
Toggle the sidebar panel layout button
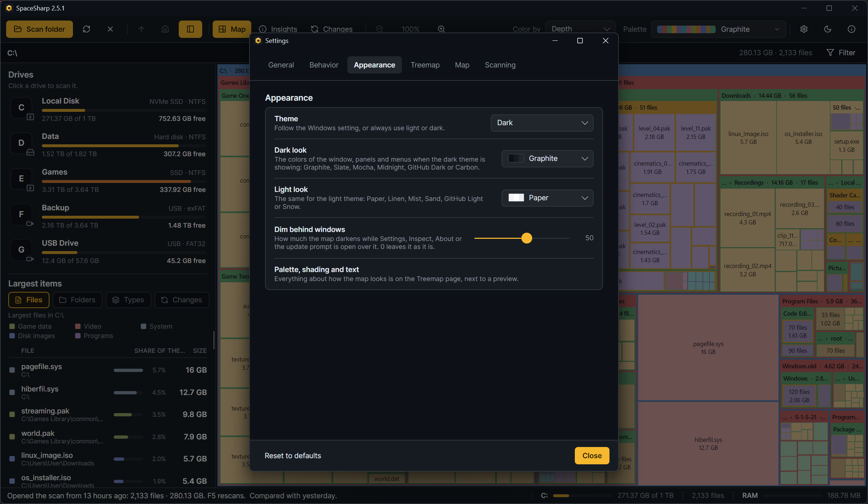pyautogui.click(x=190, y=29)
